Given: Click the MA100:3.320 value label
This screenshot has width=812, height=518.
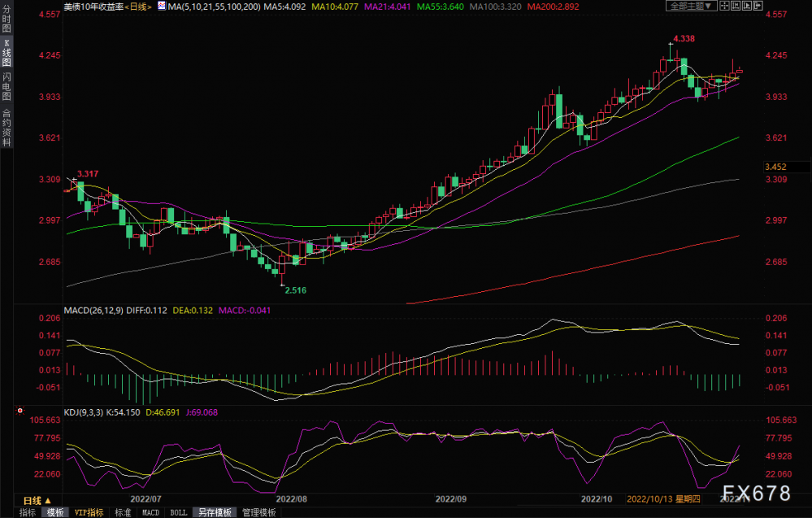Looking at the screenshot, I should click(x=496, y=7).
